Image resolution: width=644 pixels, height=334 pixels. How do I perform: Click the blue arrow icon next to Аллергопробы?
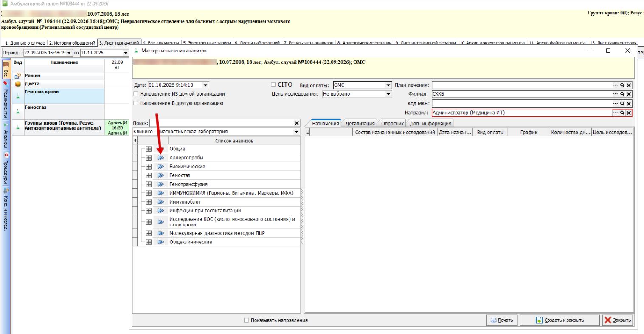coord(160,158)
